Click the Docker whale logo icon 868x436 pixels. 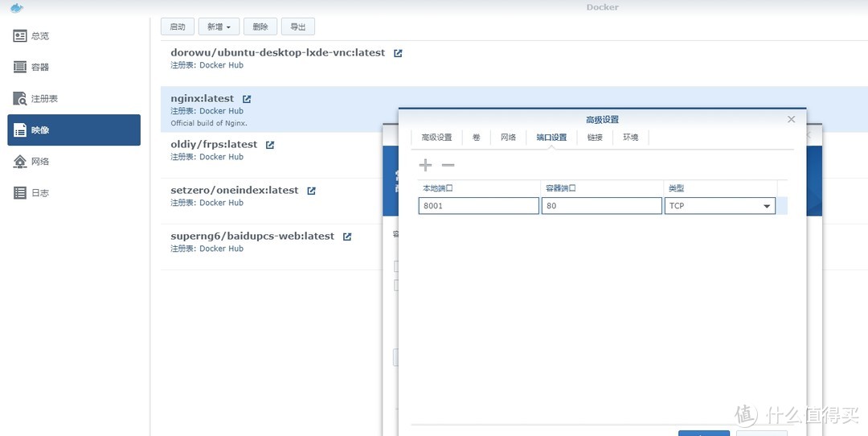pyautogui.click(x=17, y=8)
